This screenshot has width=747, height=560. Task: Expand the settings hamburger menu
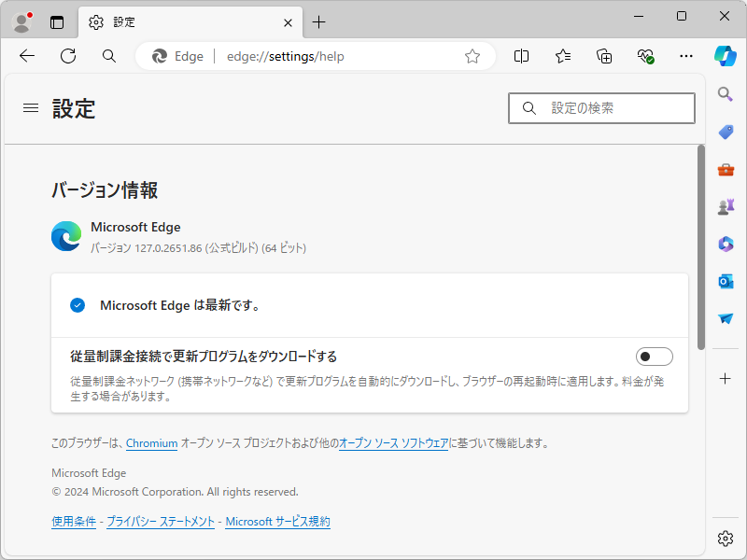tap(30, 107)
